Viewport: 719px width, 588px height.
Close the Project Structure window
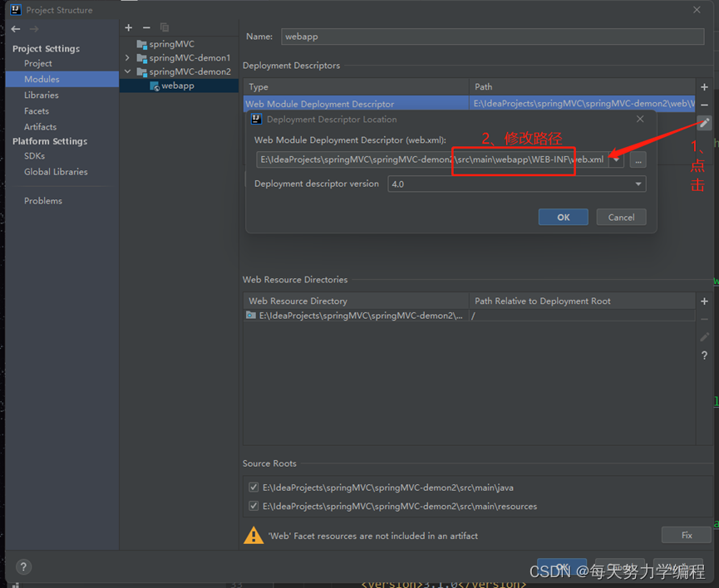[697, 10]
